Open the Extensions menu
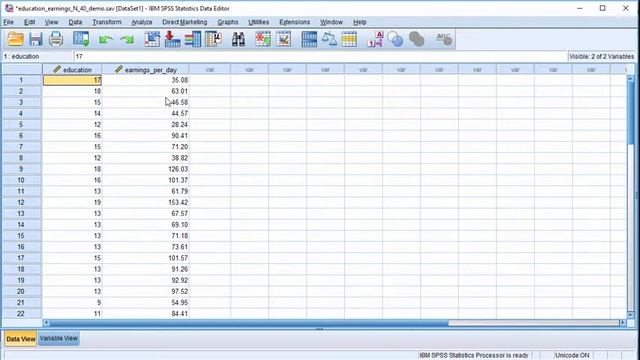 coord(295,22)
